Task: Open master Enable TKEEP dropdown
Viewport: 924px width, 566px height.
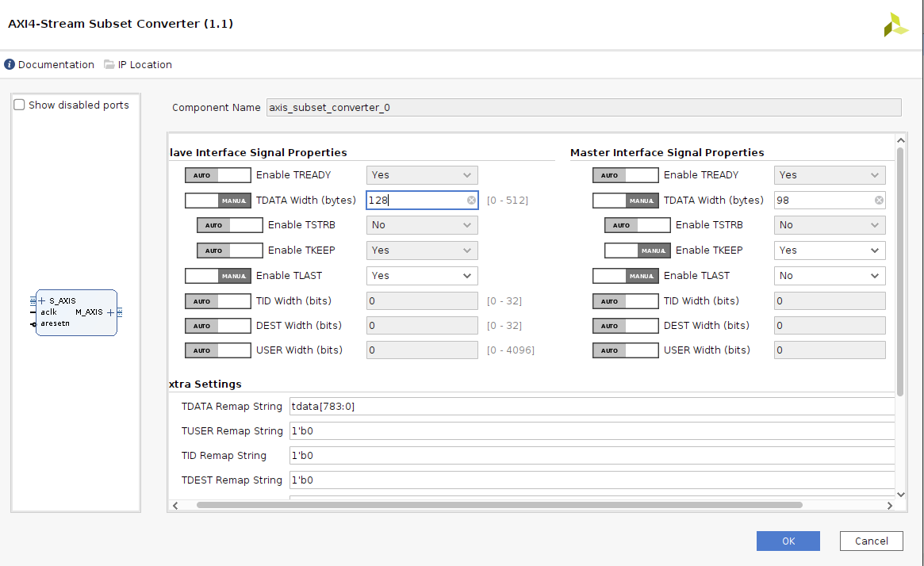Action: [830, 250]
